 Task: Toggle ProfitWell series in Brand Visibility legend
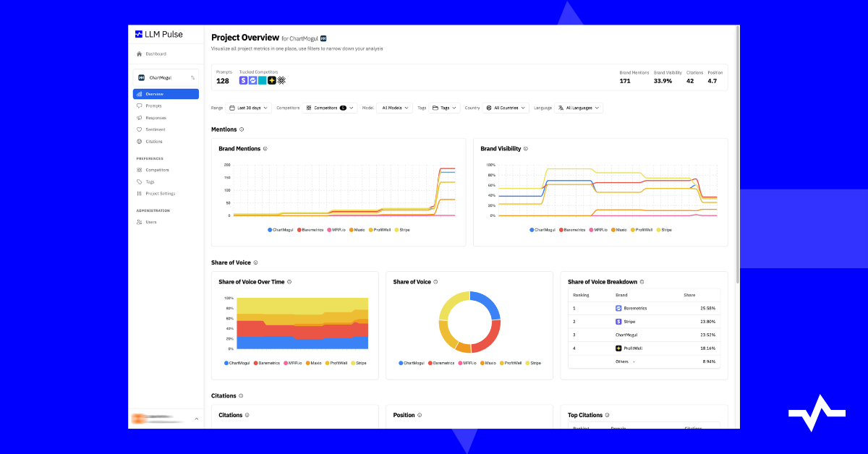[642, 230]
